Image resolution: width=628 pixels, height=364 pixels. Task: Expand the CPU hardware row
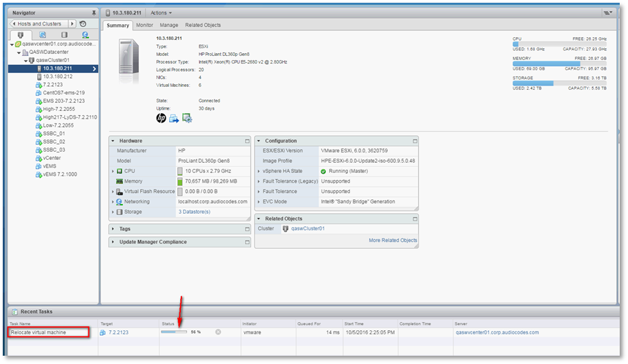click(x=112, y=170)
